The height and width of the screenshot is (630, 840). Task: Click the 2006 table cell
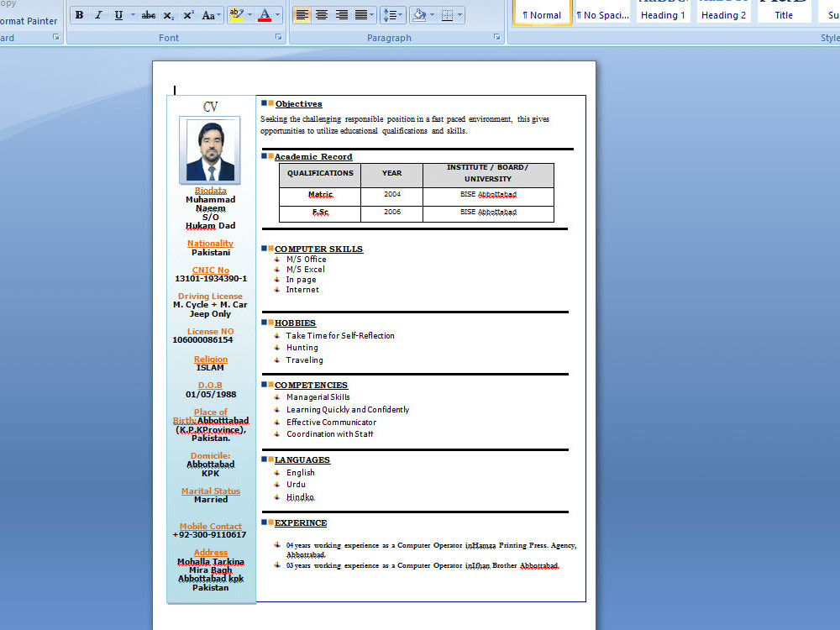pyautogui.click(x=391, y=213)
